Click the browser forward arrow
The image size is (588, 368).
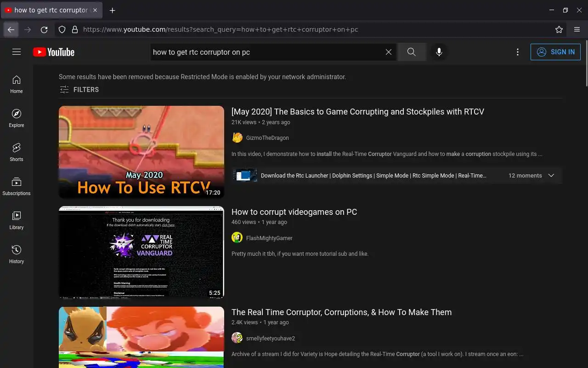click(28, 29)
